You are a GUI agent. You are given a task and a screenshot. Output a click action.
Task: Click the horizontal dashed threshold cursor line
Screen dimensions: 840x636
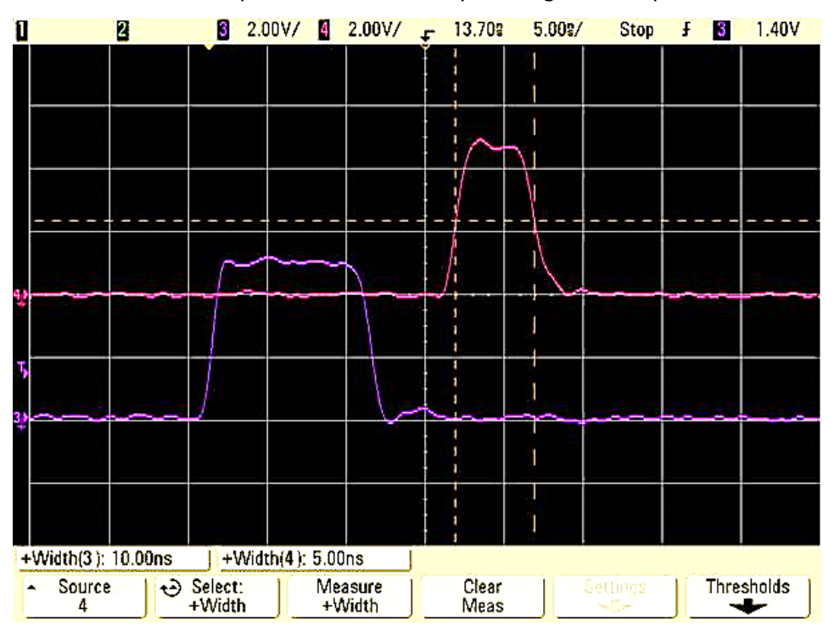[426, 220]
